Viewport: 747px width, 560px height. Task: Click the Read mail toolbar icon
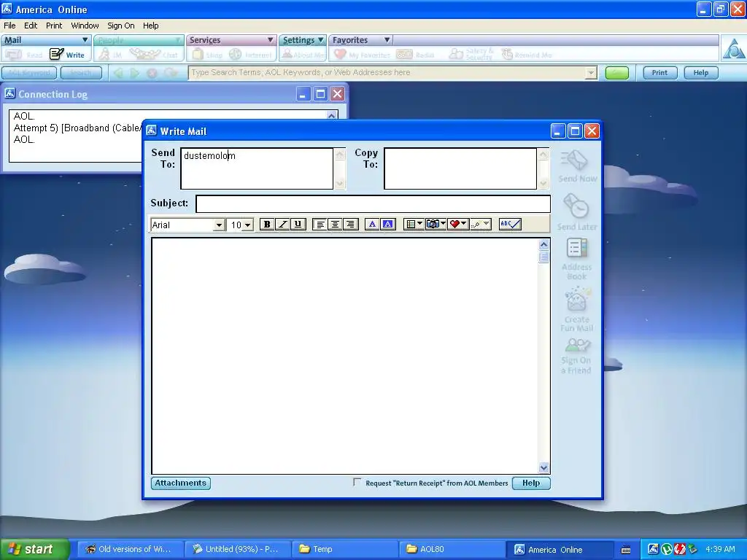13,55
